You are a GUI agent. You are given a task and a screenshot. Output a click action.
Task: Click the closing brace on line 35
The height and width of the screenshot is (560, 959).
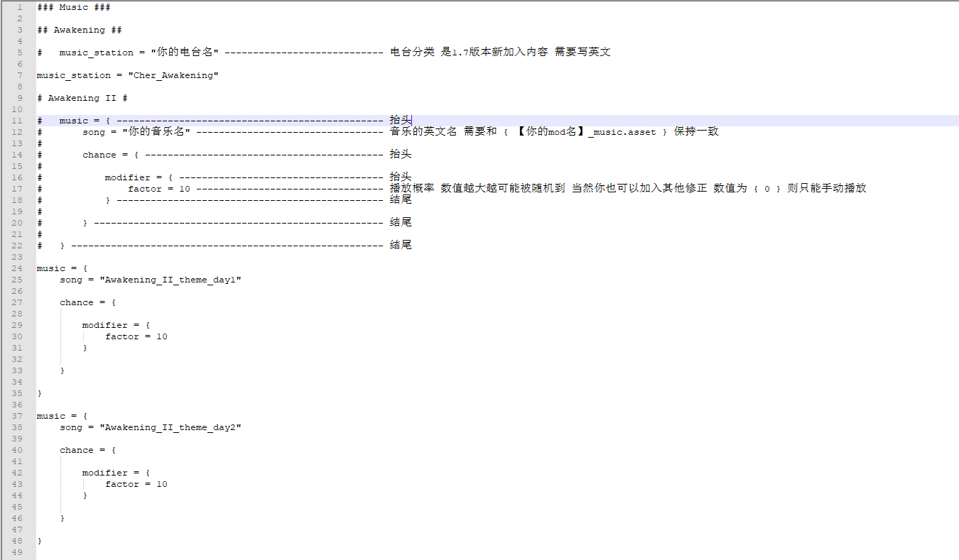pyautogui.click(x=40, y=393)
